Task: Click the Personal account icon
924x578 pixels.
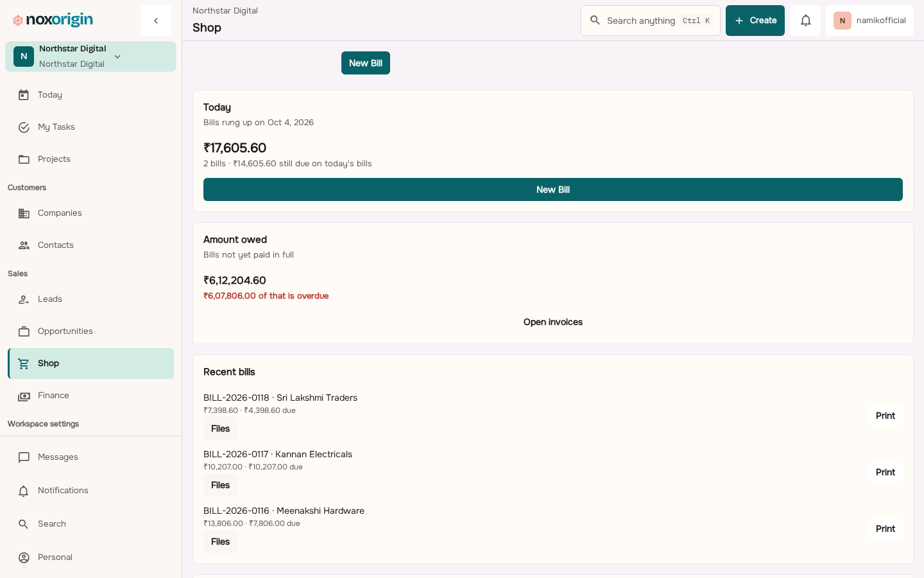Action: point(24,557)
